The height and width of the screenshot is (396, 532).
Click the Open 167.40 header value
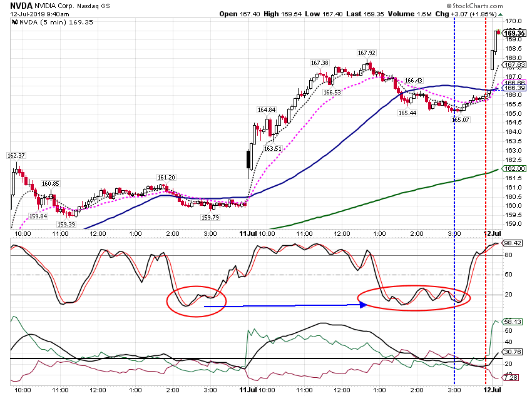pos(240,14)
